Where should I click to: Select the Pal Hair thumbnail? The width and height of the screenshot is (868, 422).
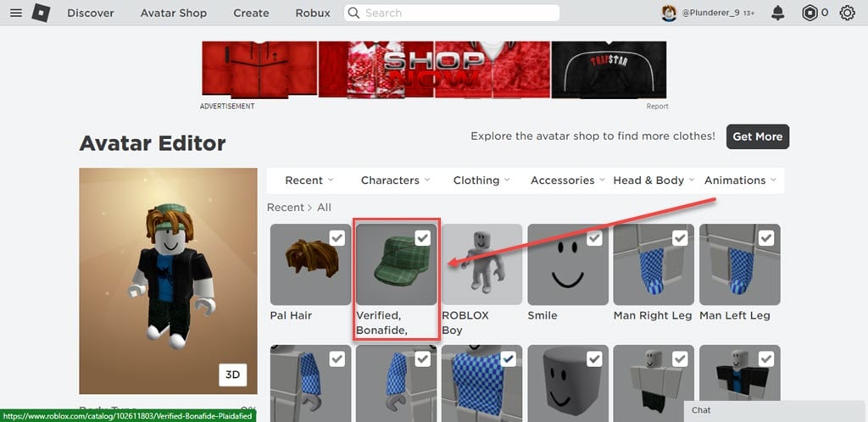[x=310, y=264]
